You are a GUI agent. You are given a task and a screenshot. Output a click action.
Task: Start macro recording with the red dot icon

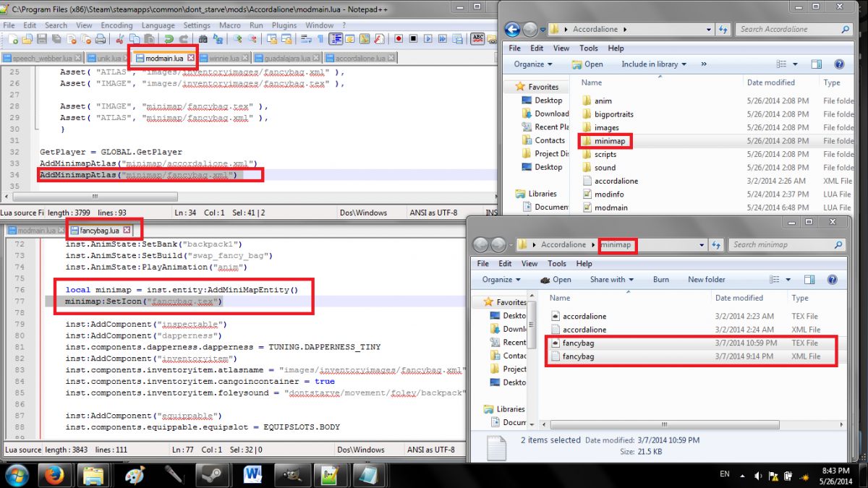click(399, 39)
